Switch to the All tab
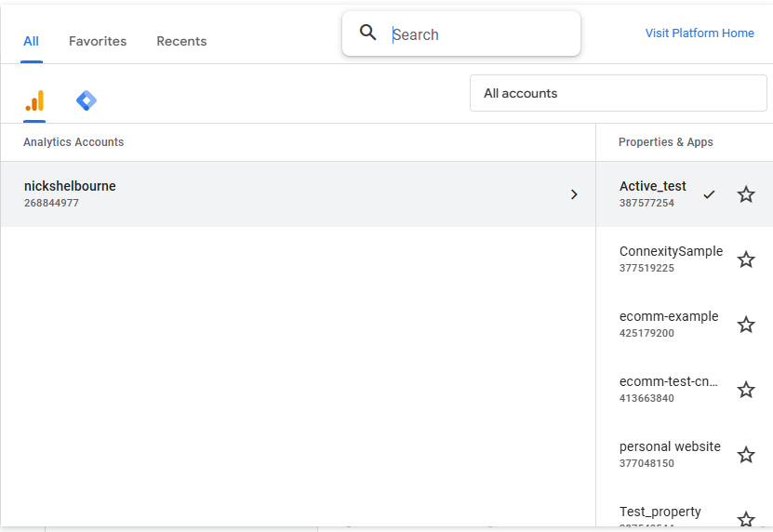Screen dimensions: 773x532 (31, 42)
